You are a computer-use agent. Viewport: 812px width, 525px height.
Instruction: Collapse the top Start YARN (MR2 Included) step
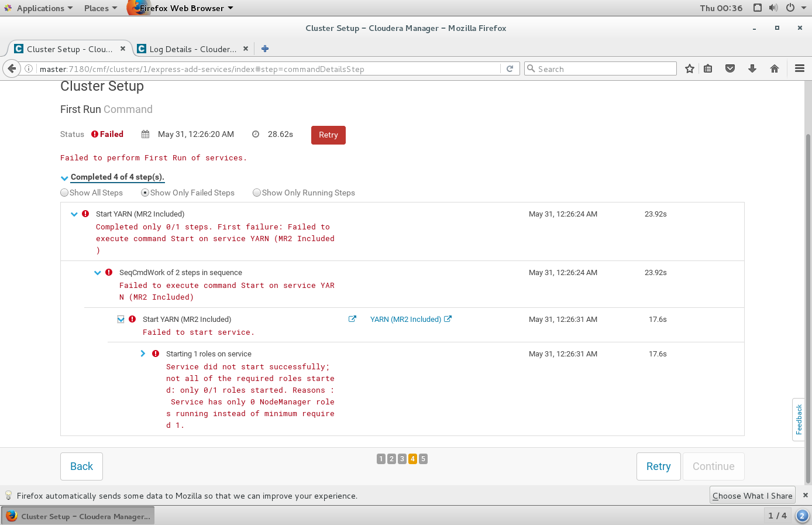point(74,214)
